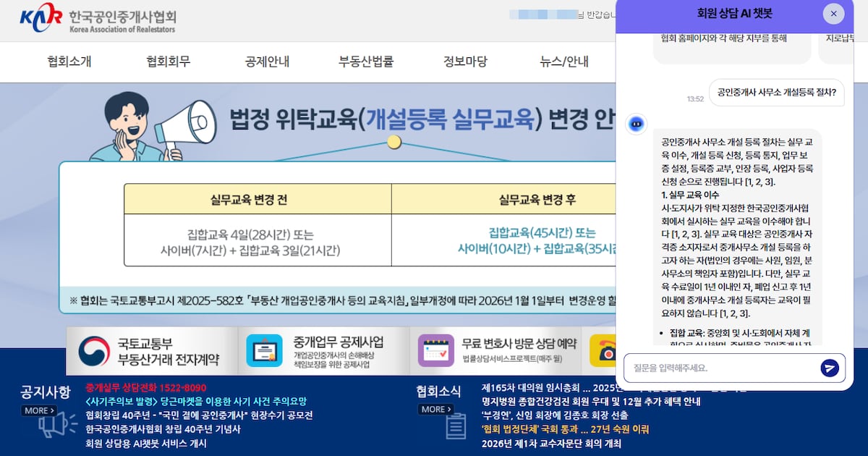Open news 협회 법정단체 국회 통과
The image size is (868, 456).
coord(565,428)
